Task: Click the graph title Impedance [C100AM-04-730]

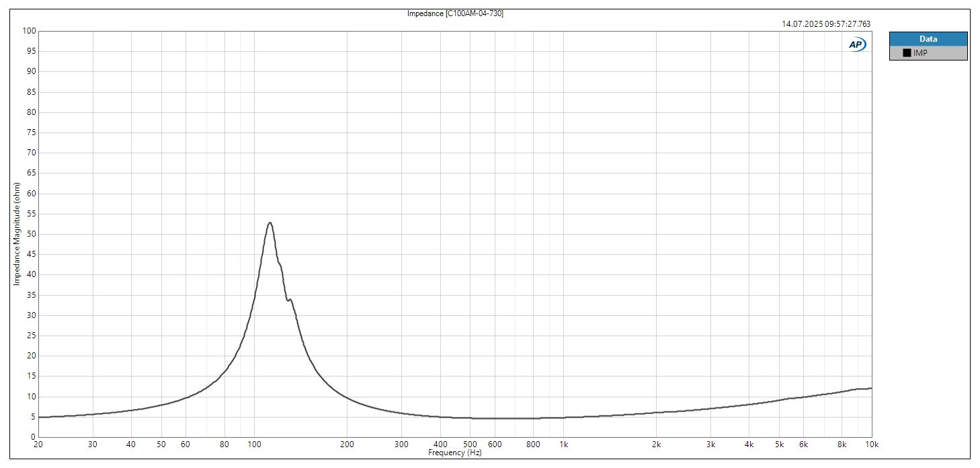Action: [x=455, y=13]
